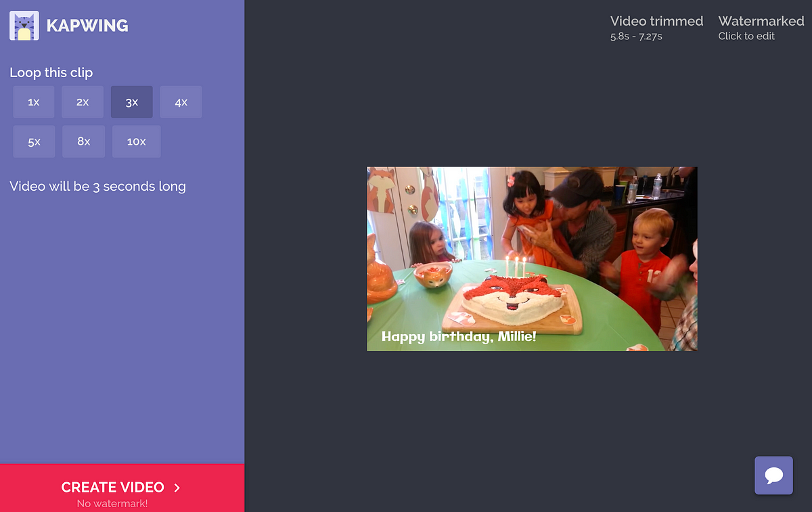Select the 4x loop option
The height and width of the screenshot is (512, 812).
click(x=181, y=102)
